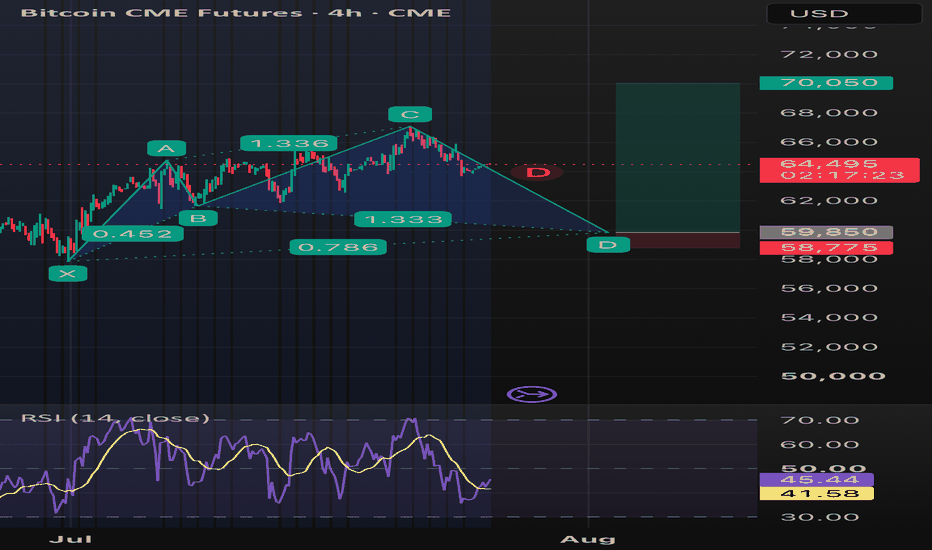
Task: Click the 0.786 ratio label
Action: (338, 247)
